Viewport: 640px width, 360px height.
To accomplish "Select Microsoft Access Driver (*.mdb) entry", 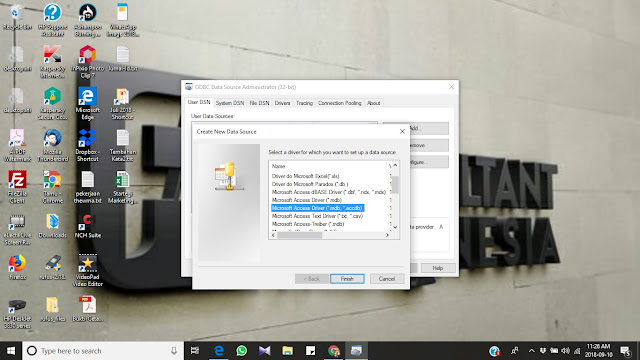I will [307, 200].
